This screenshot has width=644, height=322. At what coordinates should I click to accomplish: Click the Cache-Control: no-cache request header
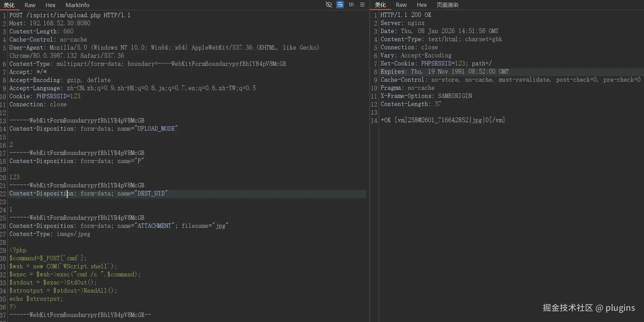[x=48, y=39]
